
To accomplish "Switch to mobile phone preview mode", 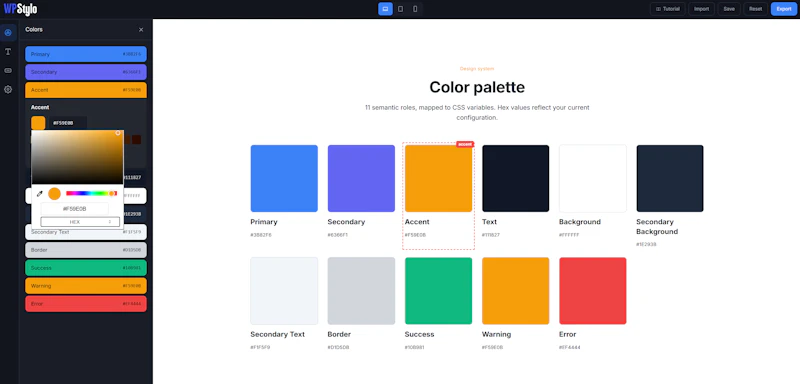I will 415,9.
